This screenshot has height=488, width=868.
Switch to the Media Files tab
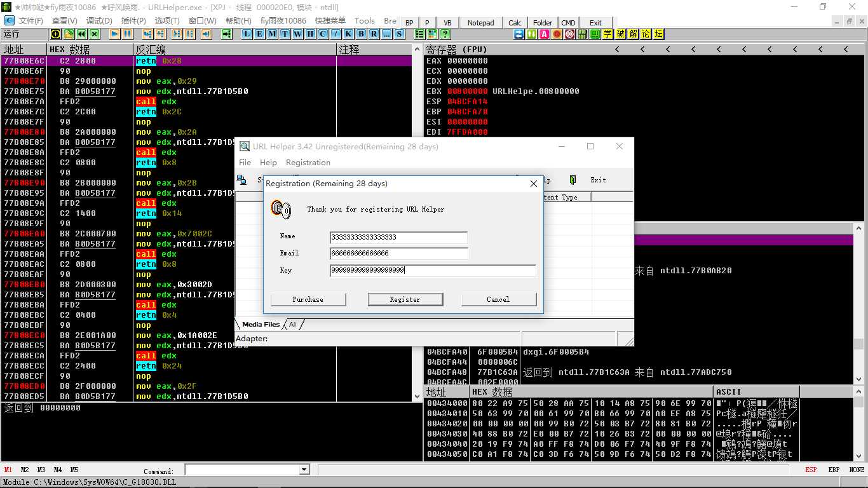pos(261,325)
